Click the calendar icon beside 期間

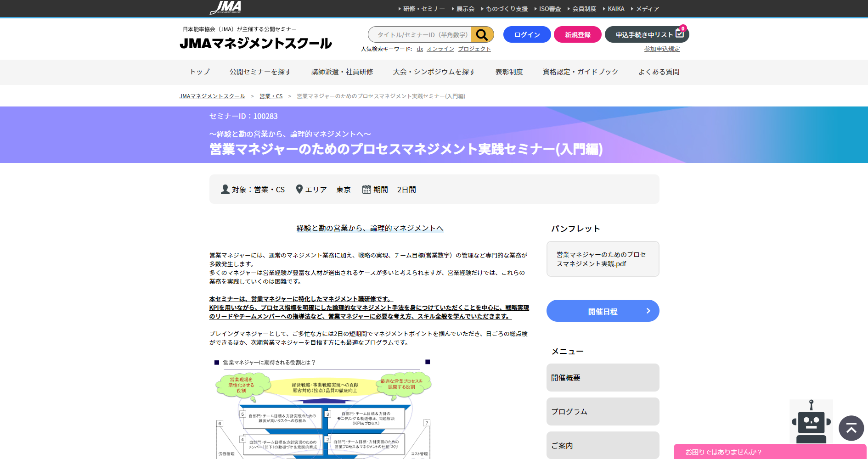point(367,189)
